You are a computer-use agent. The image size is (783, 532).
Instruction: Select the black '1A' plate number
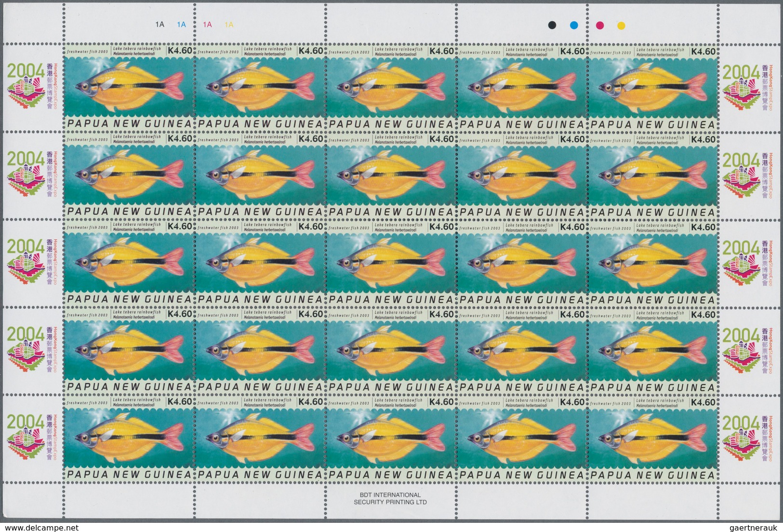[159, 25]
